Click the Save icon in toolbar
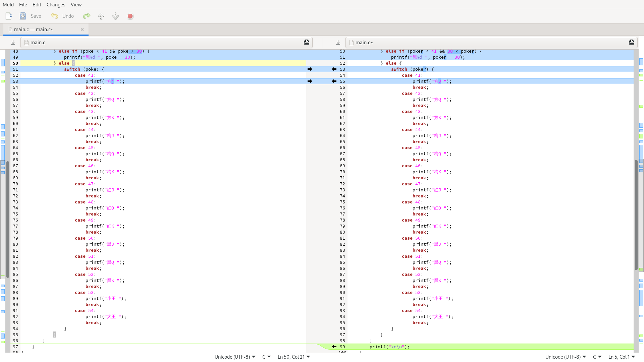Viewport: 644px width, 362px height. point(23,16)
